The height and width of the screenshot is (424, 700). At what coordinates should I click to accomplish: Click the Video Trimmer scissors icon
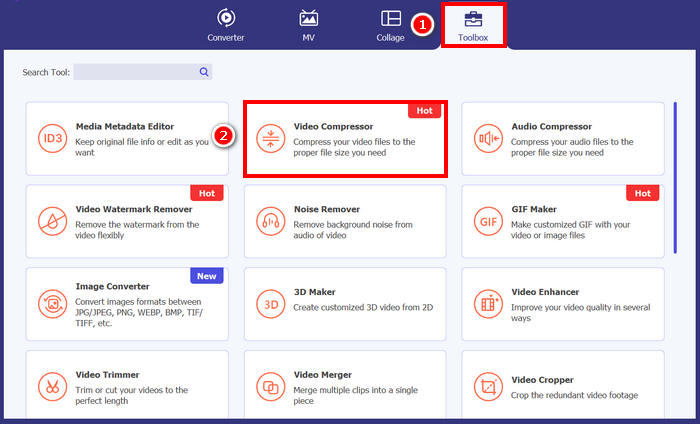tap(52, 385)
